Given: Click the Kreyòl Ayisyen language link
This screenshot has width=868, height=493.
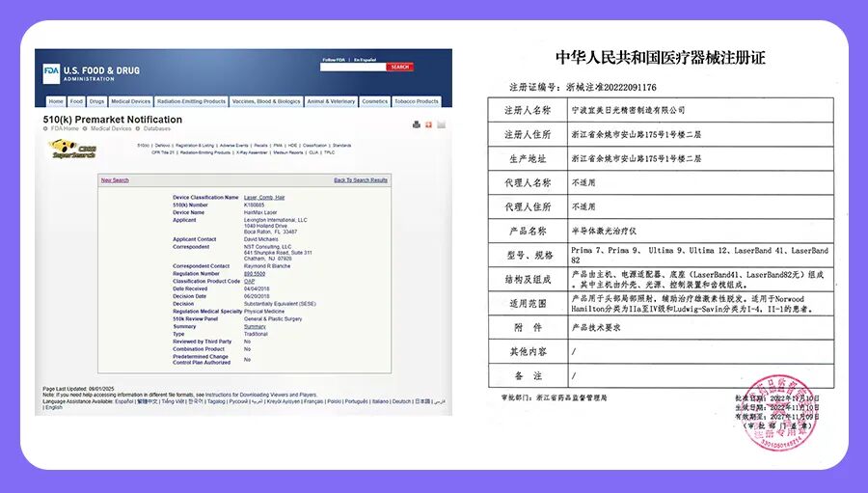Looking at the screenshot, I should tap(284, 401).
